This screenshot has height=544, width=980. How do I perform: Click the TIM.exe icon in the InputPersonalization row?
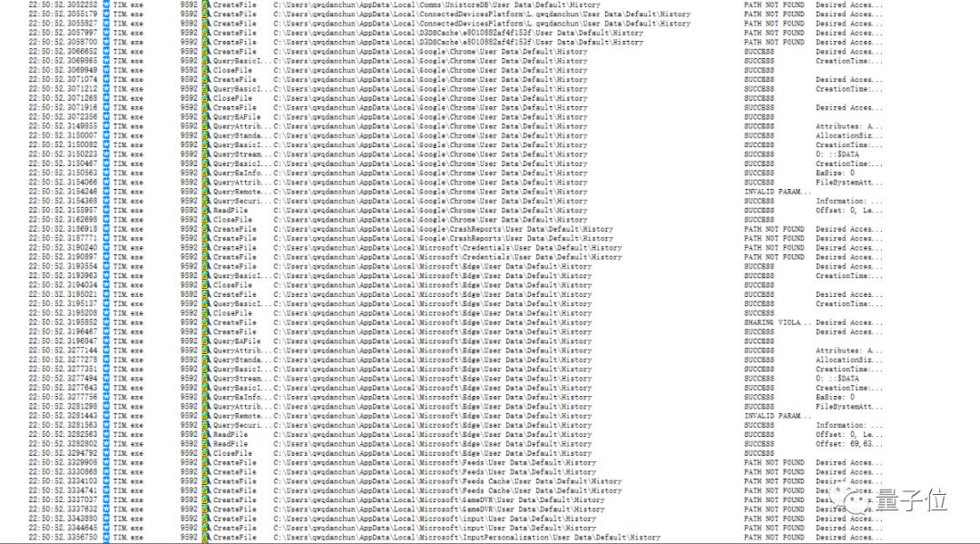coord(106,537)
